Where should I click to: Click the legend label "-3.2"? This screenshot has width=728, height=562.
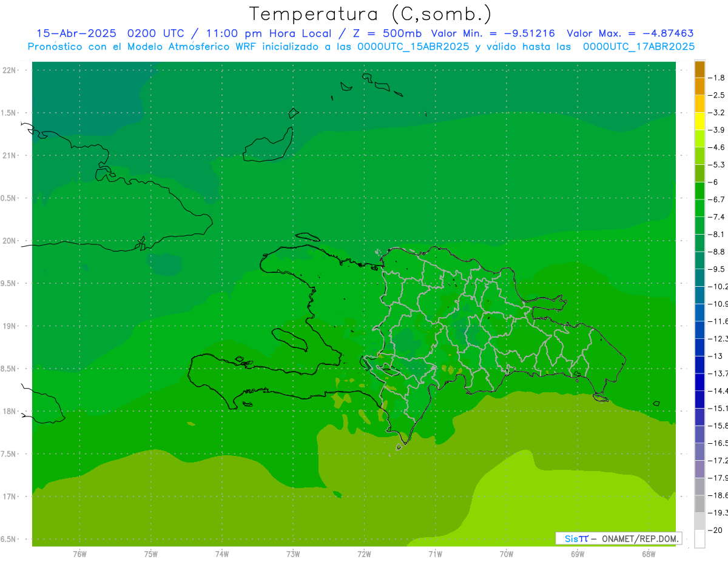(716, 113)
